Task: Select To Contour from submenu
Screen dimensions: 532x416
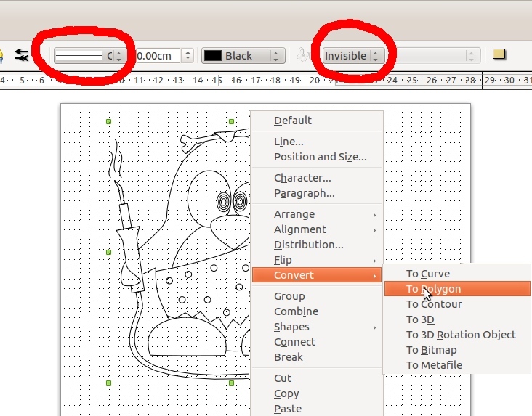Action: pos(433,304)
